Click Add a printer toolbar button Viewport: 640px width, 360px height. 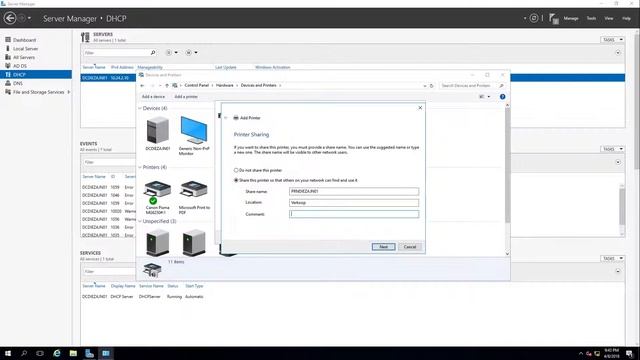click(186, 97)
